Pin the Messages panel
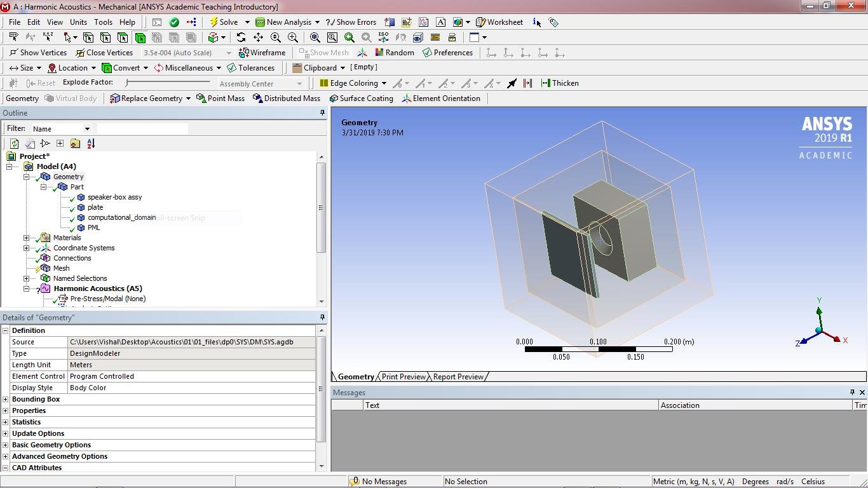The width and height of the screenshot is (868, 488). 852,392
